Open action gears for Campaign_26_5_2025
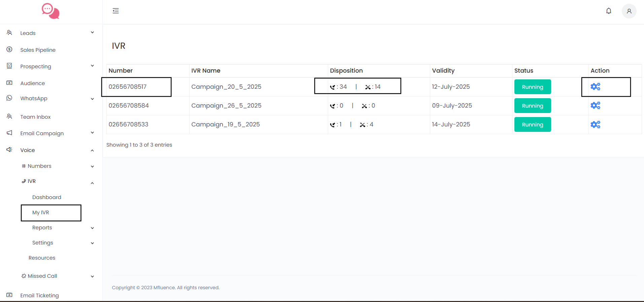The image size is (644, 302). pyautogui.click(x=595, y=106)
